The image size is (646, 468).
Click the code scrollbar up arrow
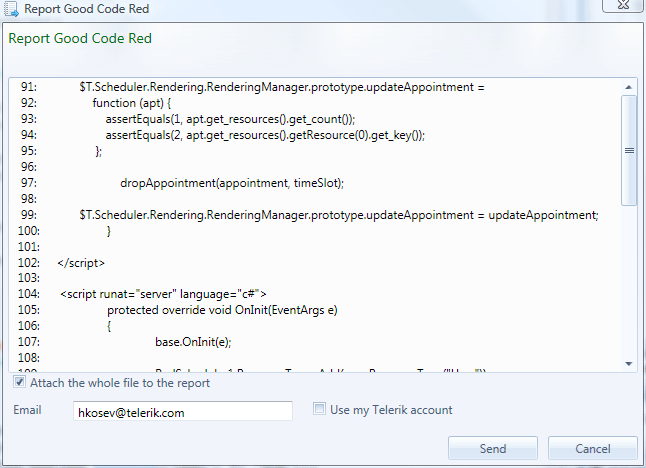pyautogui.click(x=629, y=87)
